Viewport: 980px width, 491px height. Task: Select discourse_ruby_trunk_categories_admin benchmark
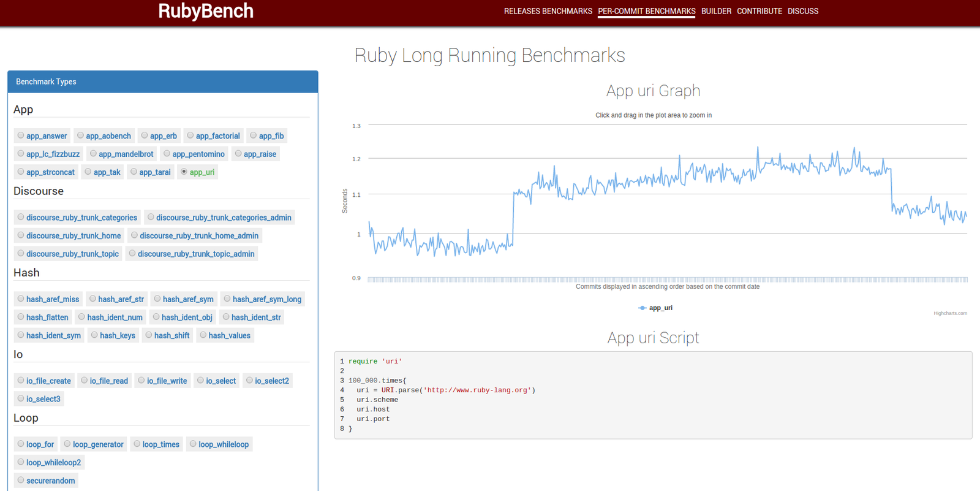(x=219, y=218)
